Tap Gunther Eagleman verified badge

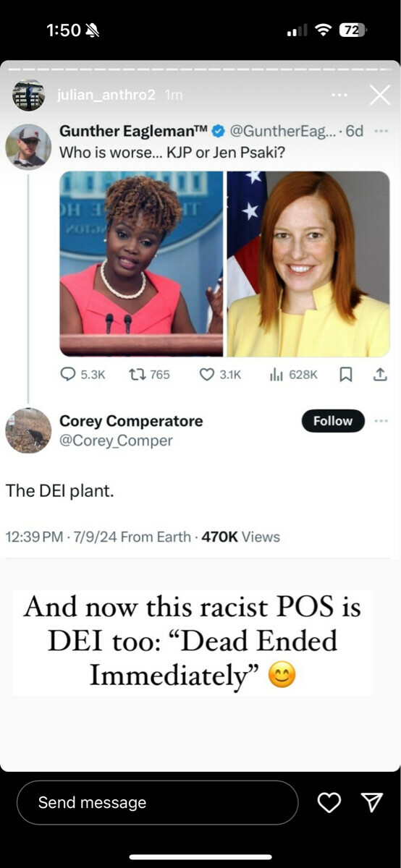(218, 132)
